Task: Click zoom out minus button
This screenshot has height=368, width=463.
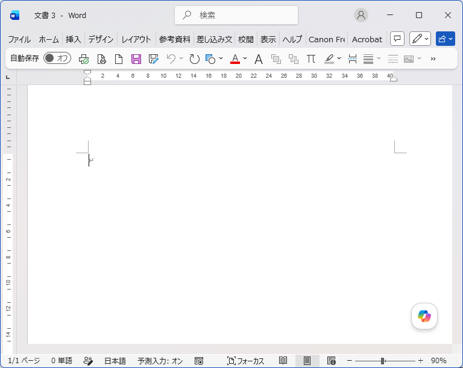Action: [x=349, y=361]
